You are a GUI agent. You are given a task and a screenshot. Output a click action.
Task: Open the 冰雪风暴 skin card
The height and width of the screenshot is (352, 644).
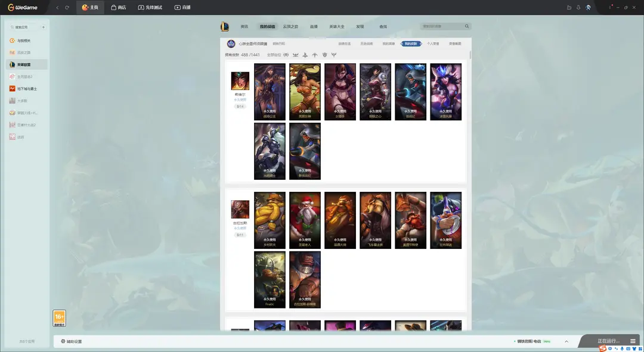click(x=445, y=92)
